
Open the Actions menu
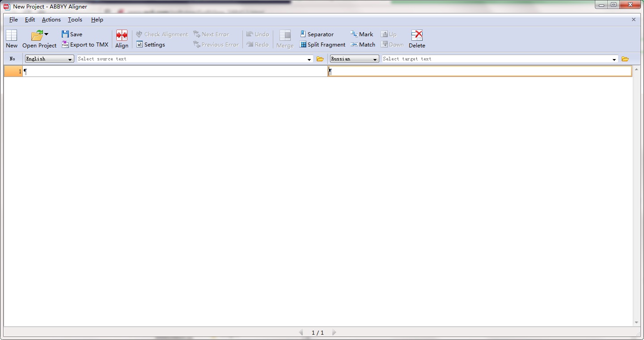[x=51, y=19]
